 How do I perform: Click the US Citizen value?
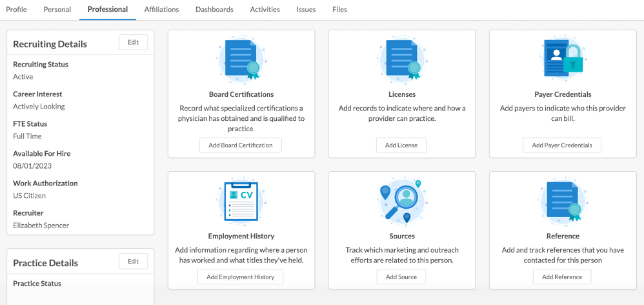29,196
